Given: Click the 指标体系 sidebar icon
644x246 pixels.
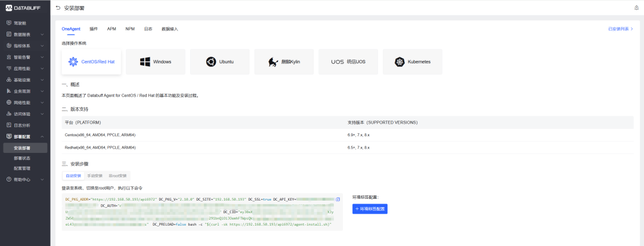Looking at the screenshot, I should tap(9, 45).
